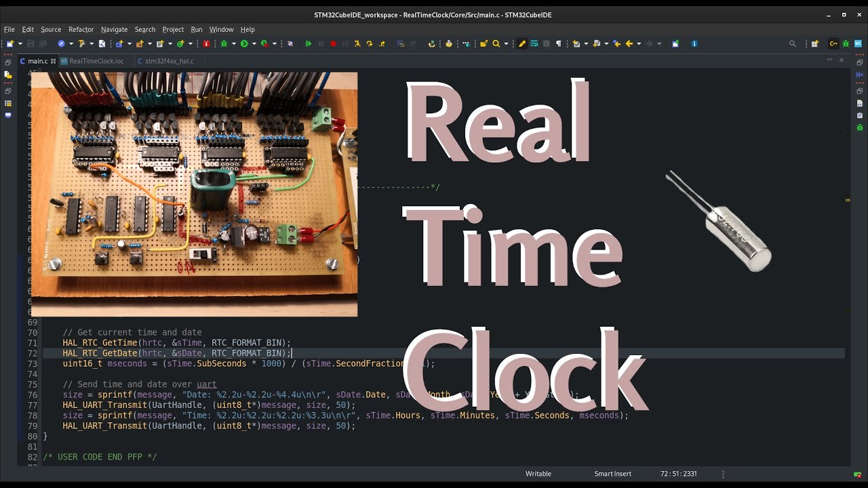Toggle Show Whitespace Characters pilcrow
This screenshot has width=868, height=488.
click(x=559, y=43)
